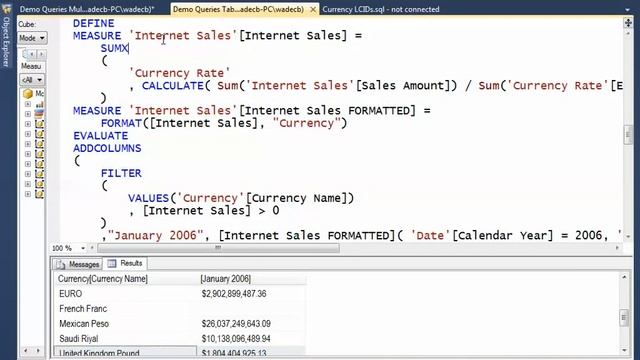
Task: Click the results pane scroll up arrow
Action: 624,277
